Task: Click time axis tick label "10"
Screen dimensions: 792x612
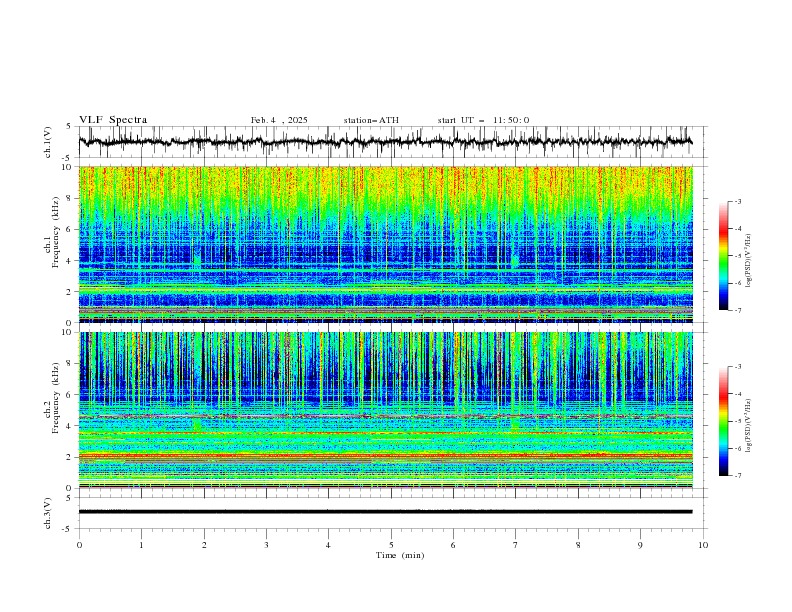Action: (x=703, y=545)
